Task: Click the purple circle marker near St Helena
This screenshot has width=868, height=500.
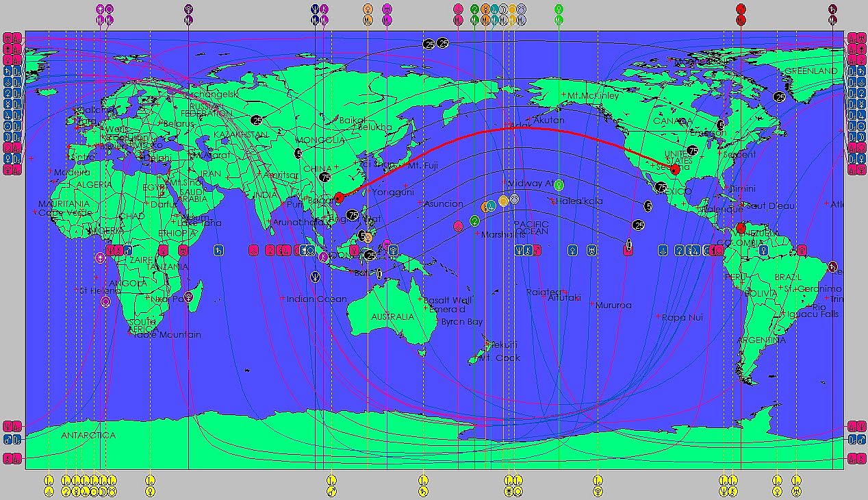Action: [x=105, y=301]
